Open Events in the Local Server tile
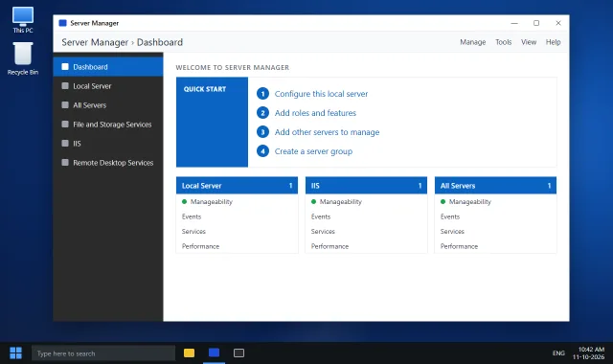This screenshot has width=613, height=364. click(x=192, y=216)
